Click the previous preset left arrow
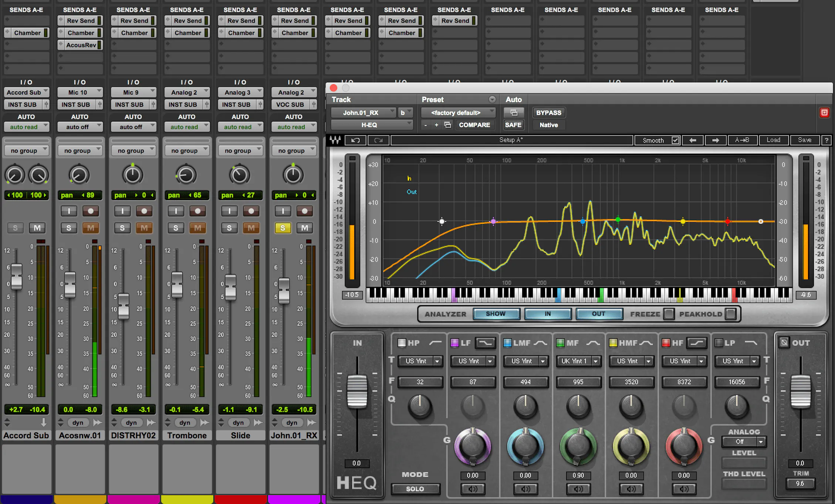Viewport: 835px width, 504px height. pyautogui.click(x=693, y=140)
